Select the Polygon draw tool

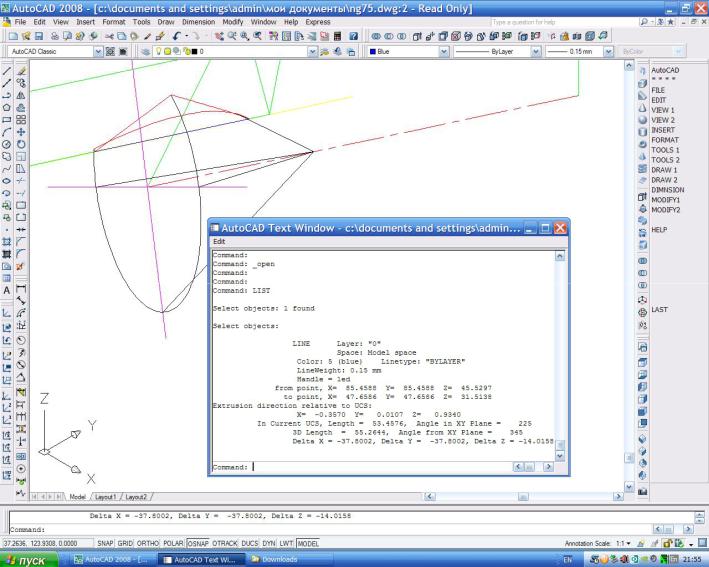(x=6, y=108)
